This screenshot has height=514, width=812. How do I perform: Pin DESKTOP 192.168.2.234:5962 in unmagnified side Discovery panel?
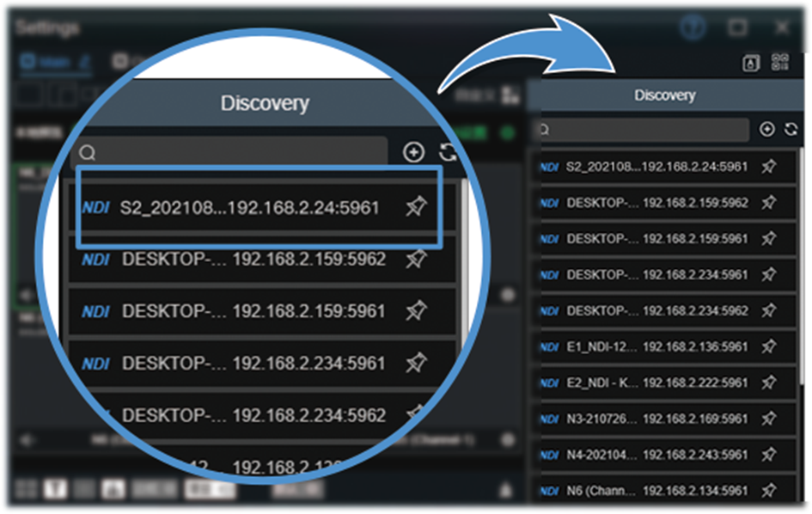pyautogui.click(x=769, y=310)
